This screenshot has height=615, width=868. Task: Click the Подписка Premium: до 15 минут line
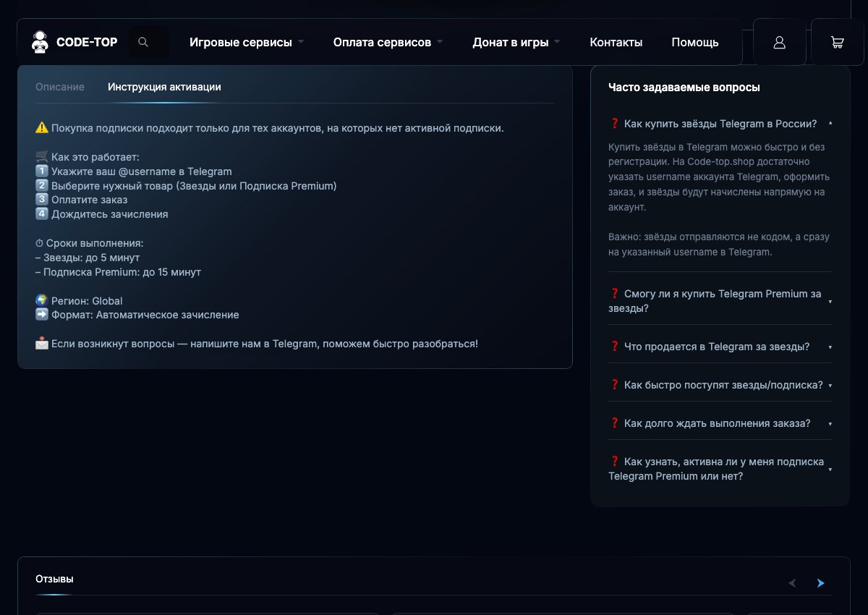click(x=118, y=272)
